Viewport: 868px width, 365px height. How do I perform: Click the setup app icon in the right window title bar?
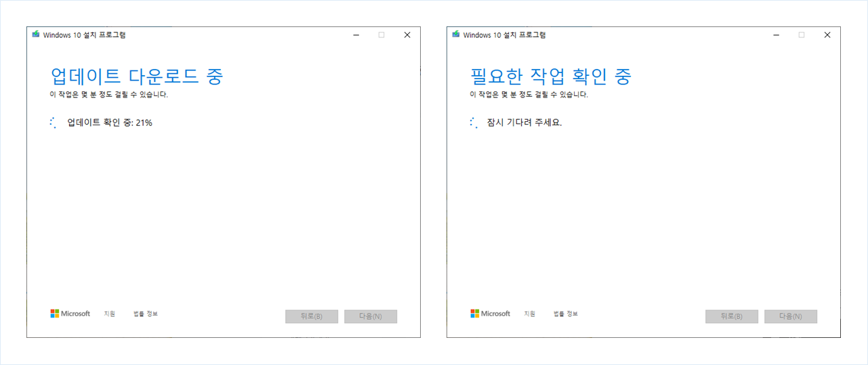click(456, 35)
